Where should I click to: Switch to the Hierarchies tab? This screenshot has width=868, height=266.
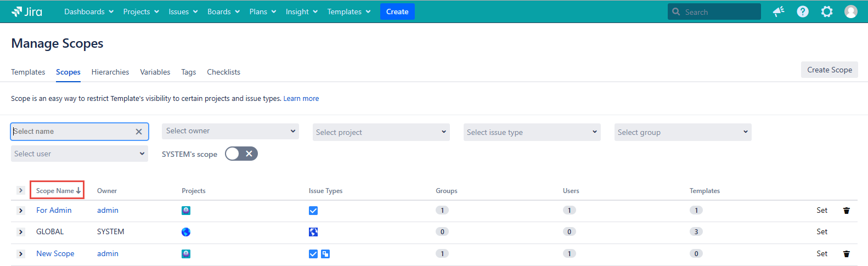pos(110,72)
